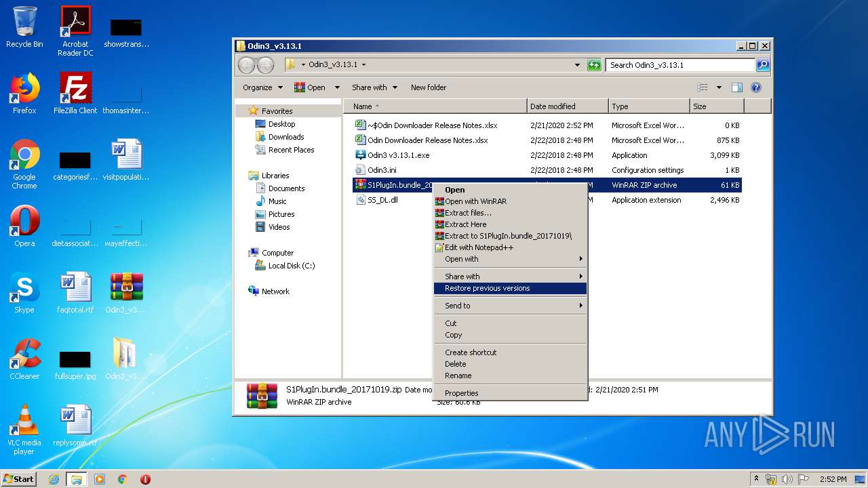
Task: Choose Extract to S1PlugIn.bundle_20171019\
Action: (510, 236)
